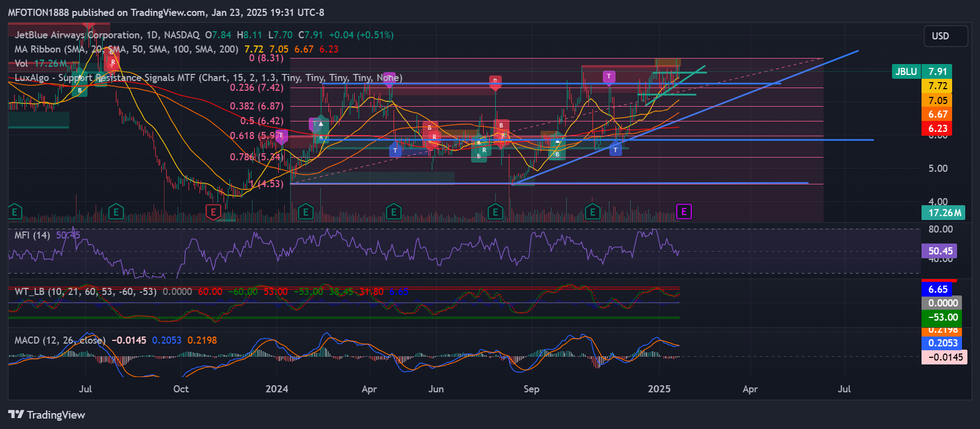980x429 pixels.
Task: Click the 2025 label on time axis
Action: (x=659, y=389)
